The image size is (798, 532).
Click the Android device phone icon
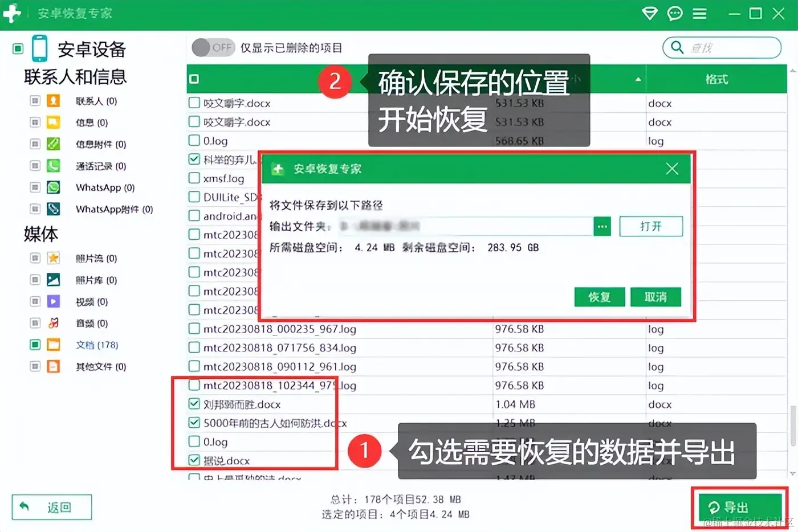(39, 48)
